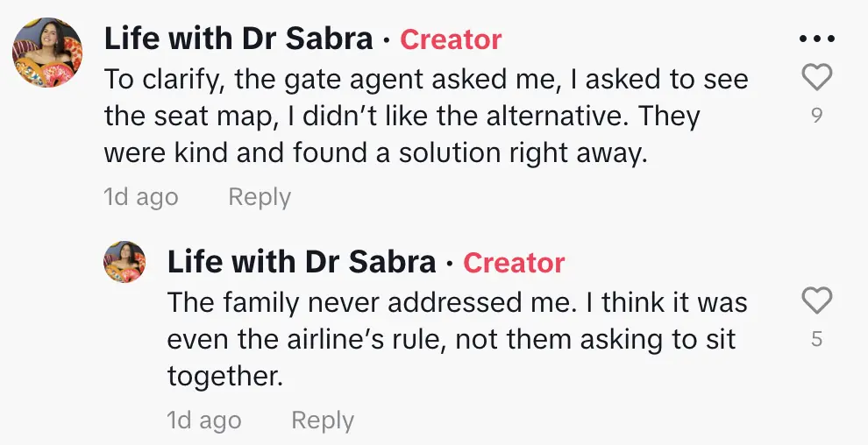Reply to the gate agent comment

pyautogui.click(x=259, y=197)
